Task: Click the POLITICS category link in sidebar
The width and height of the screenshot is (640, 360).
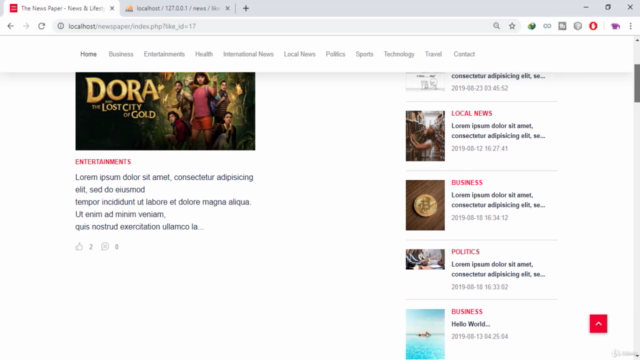Action: pyautogui.click(x=465, y=252)
